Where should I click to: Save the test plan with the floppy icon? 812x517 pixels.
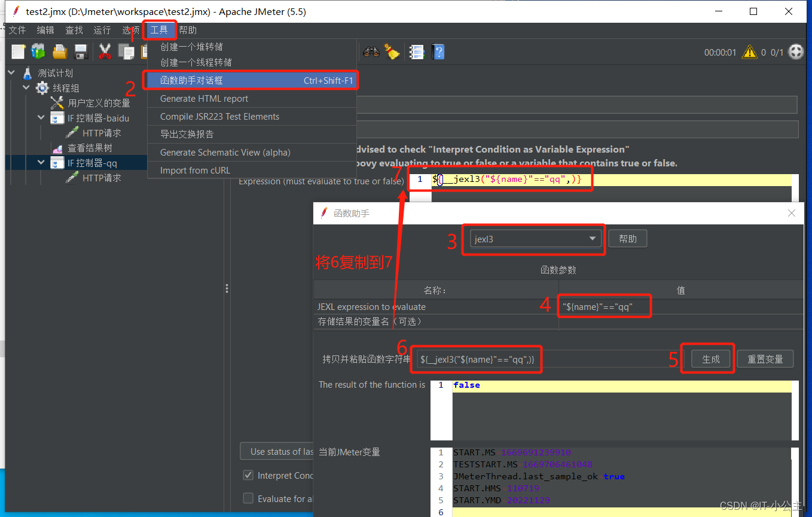pyautogui.click(x=81, y=52)
